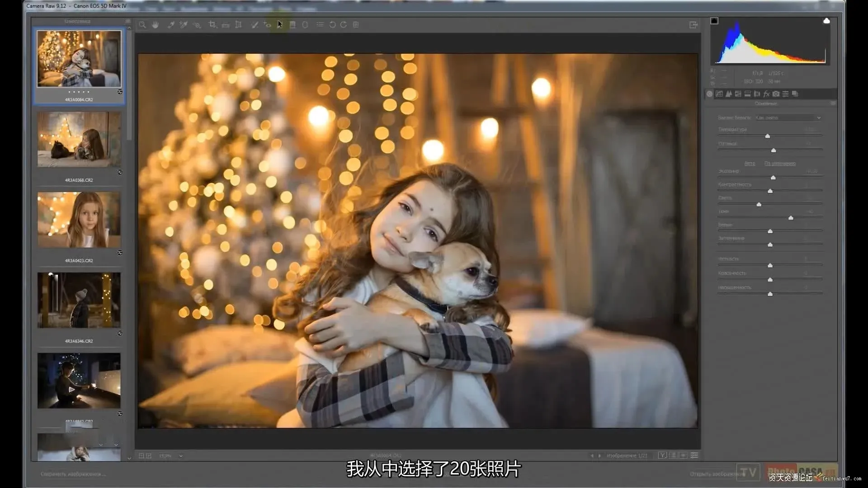Image resolution: width=868 pixels, height=488 pixels.
Task: Pick the White Balance eyedropper tool
Action: pyautogui.click(x=171, y=25)
